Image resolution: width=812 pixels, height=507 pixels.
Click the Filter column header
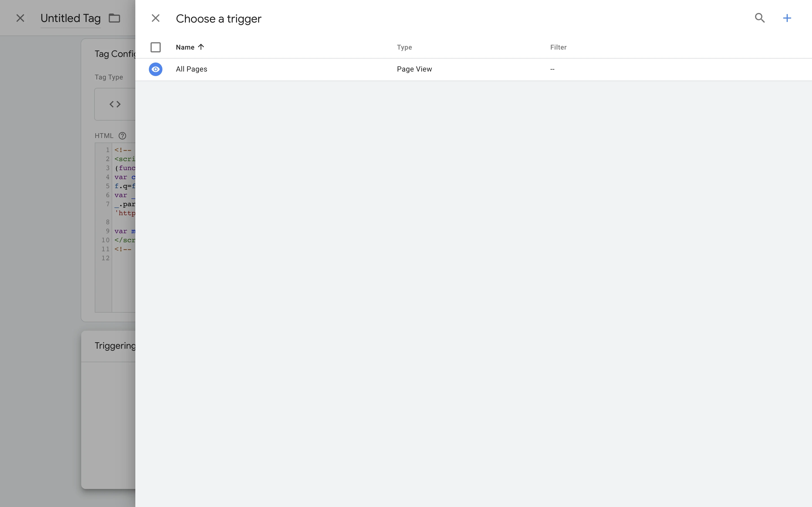[558, 47]
